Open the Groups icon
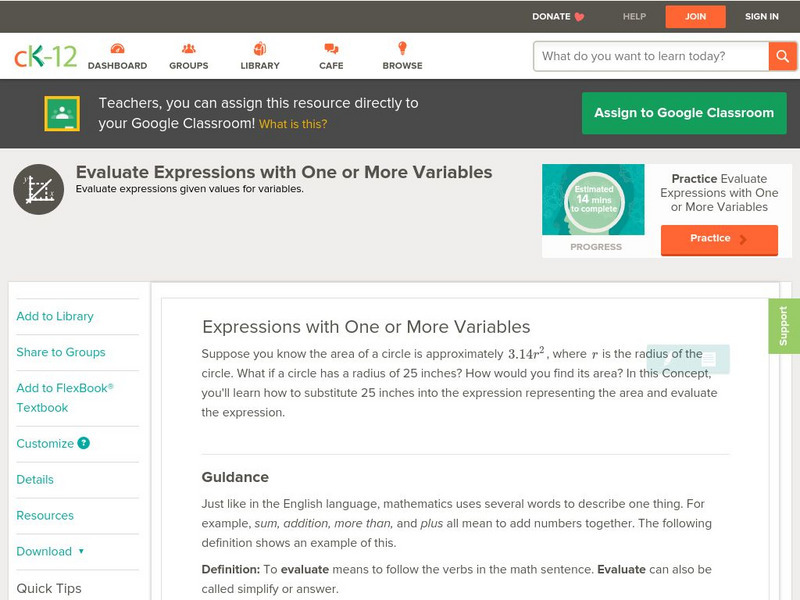Image resolution: width=800 pixels, height=600 pixels. (x=188, y=47)
